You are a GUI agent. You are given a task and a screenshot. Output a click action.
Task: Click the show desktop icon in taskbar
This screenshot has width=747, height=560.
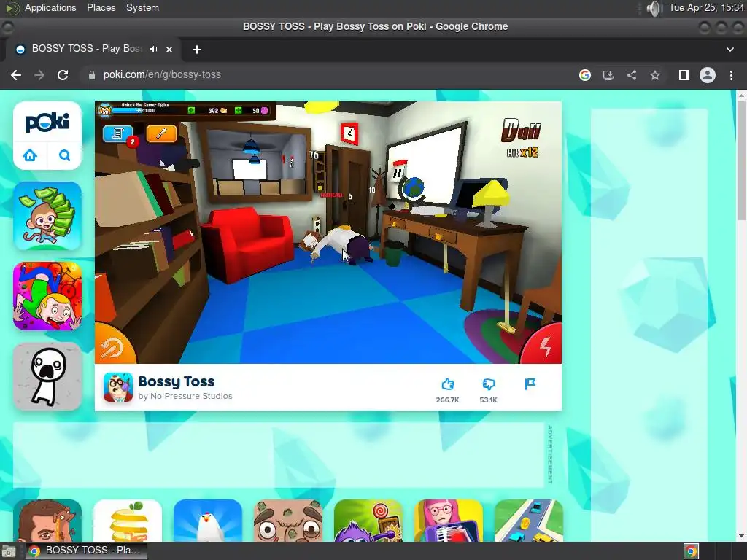pyautogui.click(x=9, y=551)
